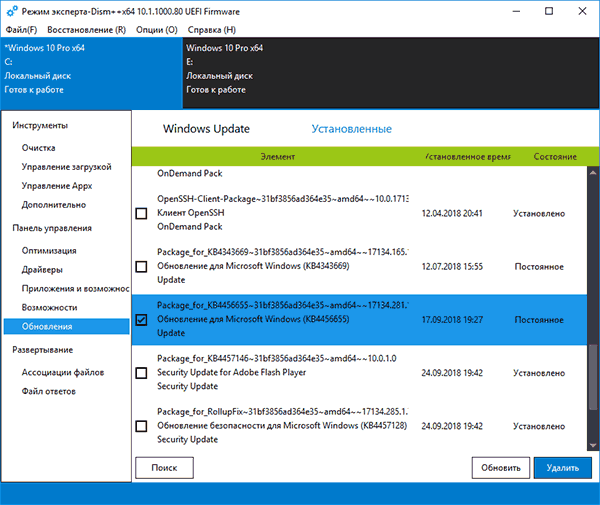Click the Dism++ gear icon in title bar
This screenshot has height=505, width=600.
tap(12, 11)
